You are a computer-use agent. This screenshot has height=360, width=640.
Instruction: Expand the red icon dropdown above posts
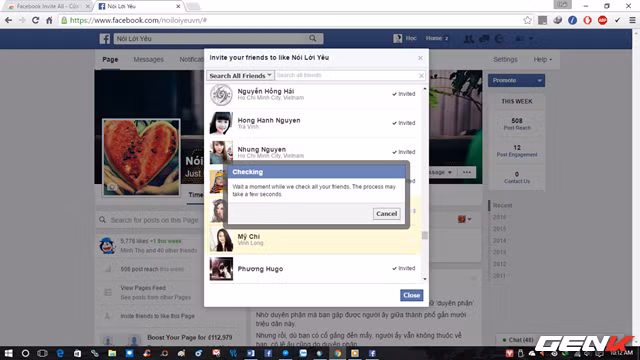(x=464, y=219)
